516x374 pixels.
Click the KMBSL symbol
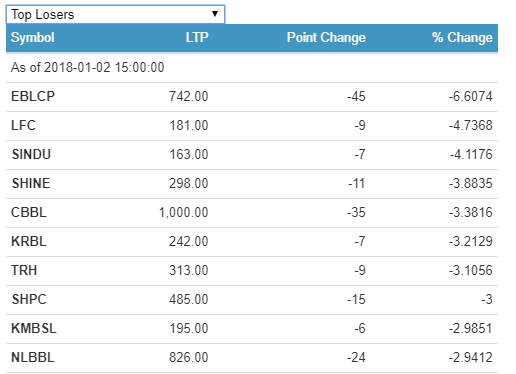34,329
